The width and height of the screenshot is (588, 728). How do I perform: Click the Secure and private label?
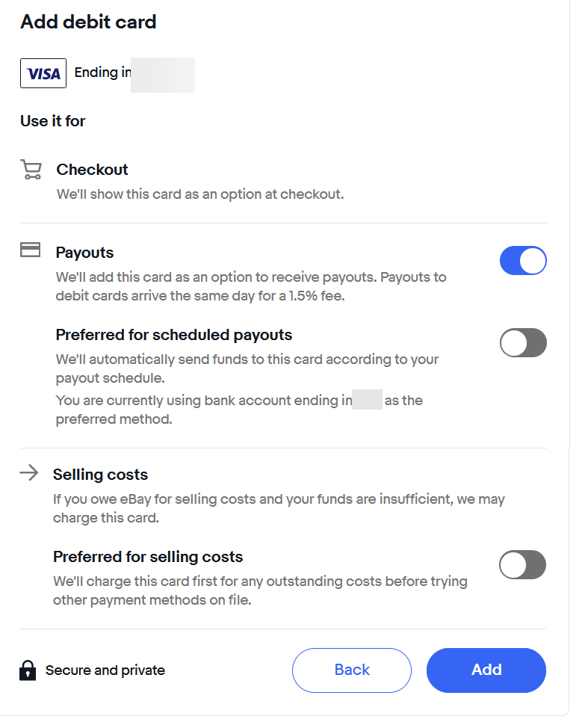pos(104,670)
